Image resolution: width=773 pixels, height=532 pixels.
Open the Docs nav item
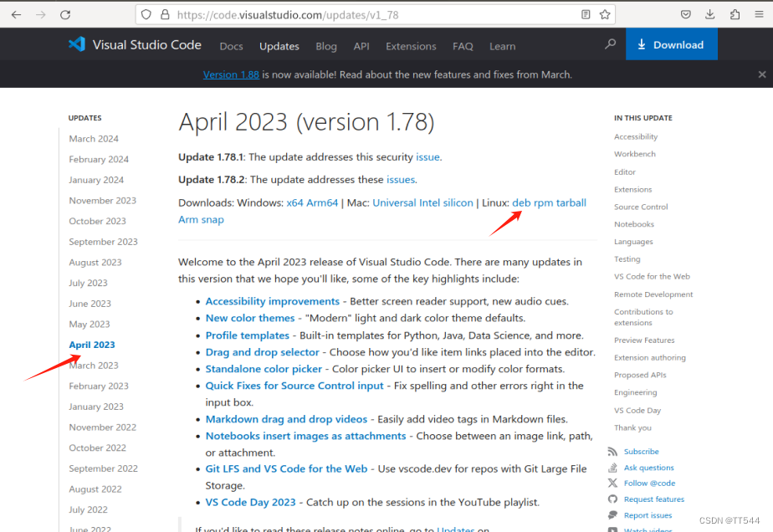[231, 46]
